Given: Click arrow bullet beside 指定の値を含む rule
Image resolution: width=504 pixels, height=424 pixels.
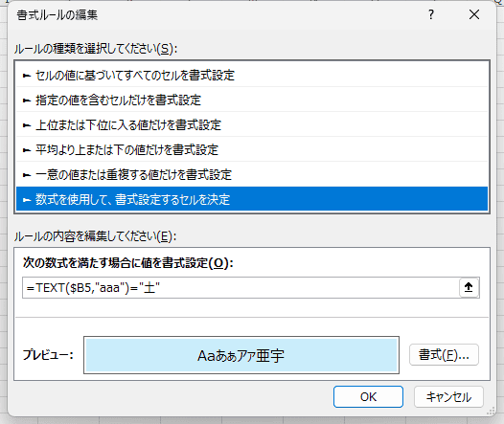Looking at the screenshot, I should pos(27,100).
